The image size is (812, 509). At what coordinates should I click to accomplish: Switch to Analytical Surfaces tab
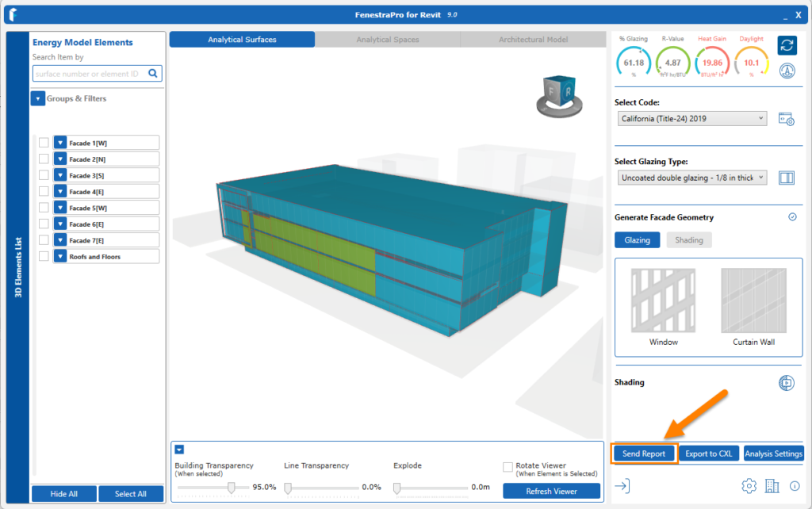tap(242, 40)
